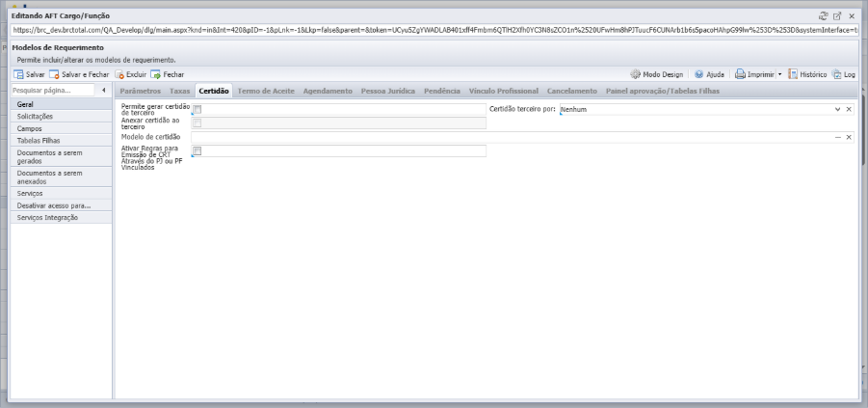Open the Log viewer
Screen dimensions: 868x408
point(844,74)
